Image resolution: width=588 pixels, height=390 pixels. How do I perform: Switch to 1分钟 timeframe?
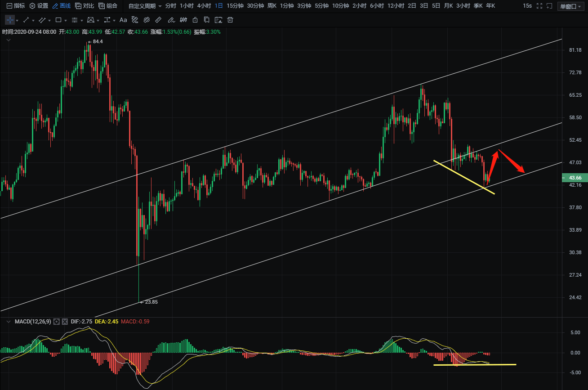coord(287,6)
